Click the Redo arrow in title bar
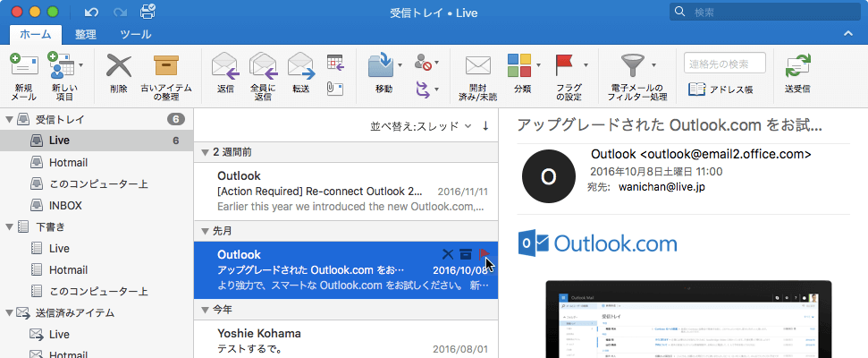Image resolution: width=868 pixels, height=358 pixels. click(119, 12)
